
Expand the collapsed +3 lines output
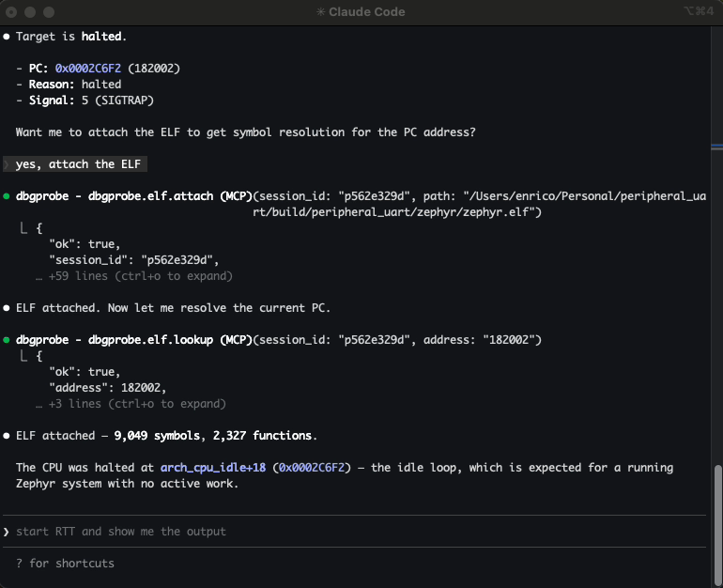131,404
